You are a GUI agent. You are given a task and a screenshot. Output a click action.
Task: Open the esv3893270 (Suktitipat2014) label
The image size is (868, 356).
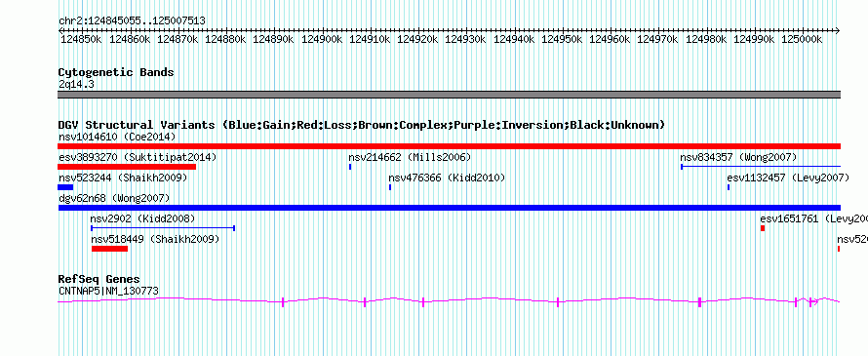(x=138, y=157)
